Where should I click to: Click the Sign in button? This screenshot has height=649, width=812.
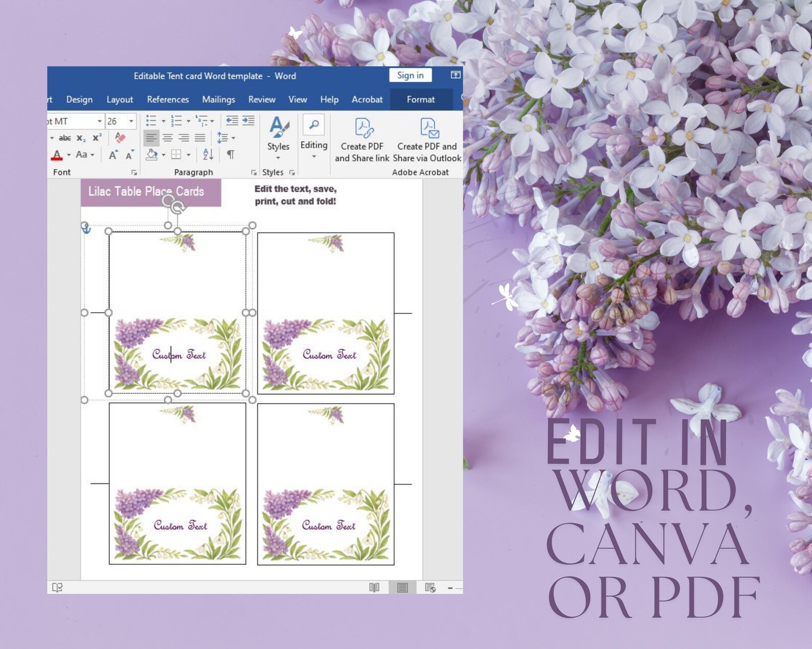point(410,75)
